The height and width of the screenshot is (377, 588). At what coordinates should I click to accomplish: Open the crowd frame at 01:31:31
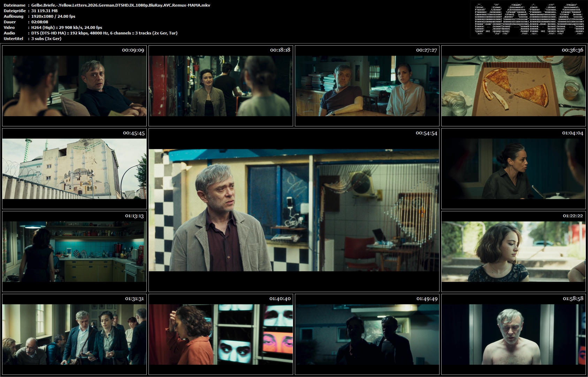[74, 335]
